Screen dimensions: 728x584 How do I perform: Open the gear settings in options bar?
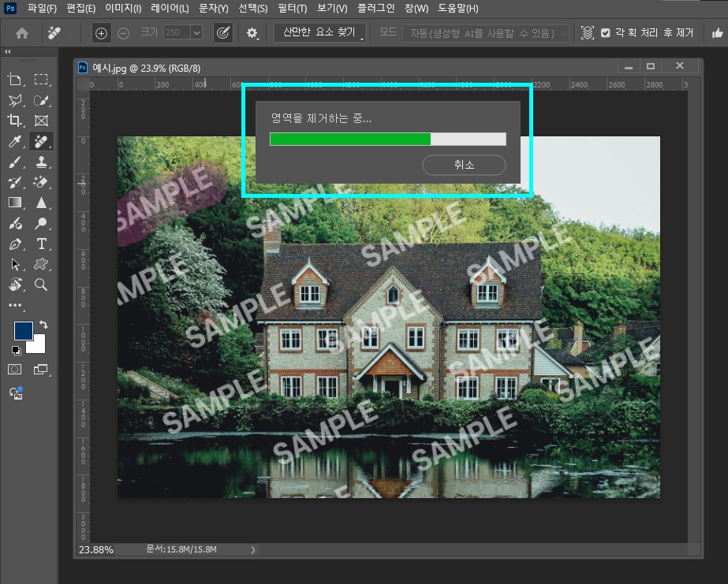tap(252, 33)
